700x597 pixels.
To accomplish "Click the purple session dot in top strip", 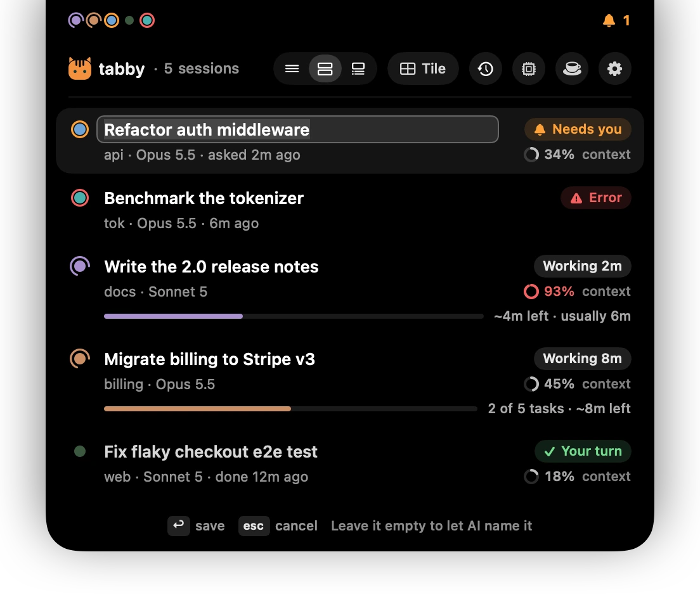I will point(75,20).
